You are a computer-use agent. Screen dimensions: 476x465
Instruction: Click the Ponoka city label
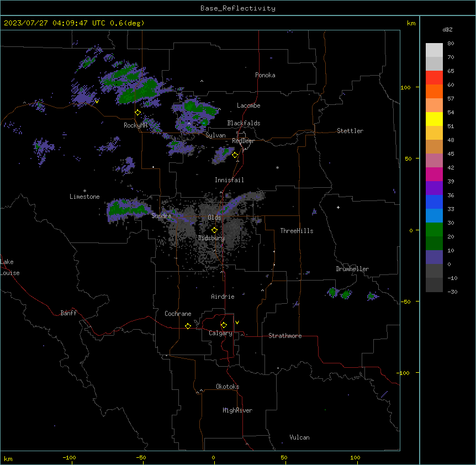click(x=265, y=75)
